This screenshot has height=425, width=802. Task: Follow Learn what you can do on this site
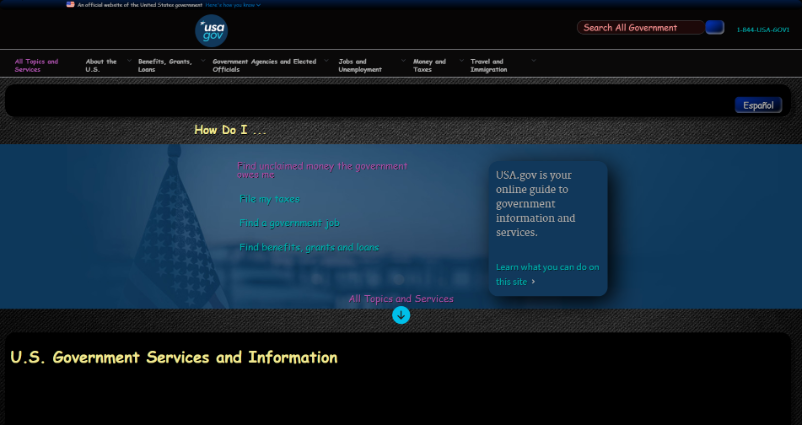pyautogui.click(x=547, y=274)
